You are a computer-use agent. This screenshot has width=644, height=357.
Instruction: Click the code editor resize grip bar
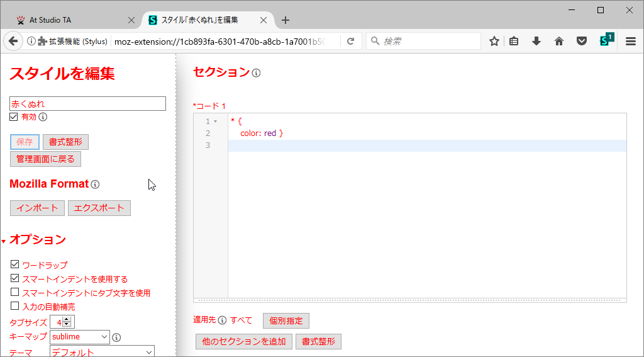point(410,300)
